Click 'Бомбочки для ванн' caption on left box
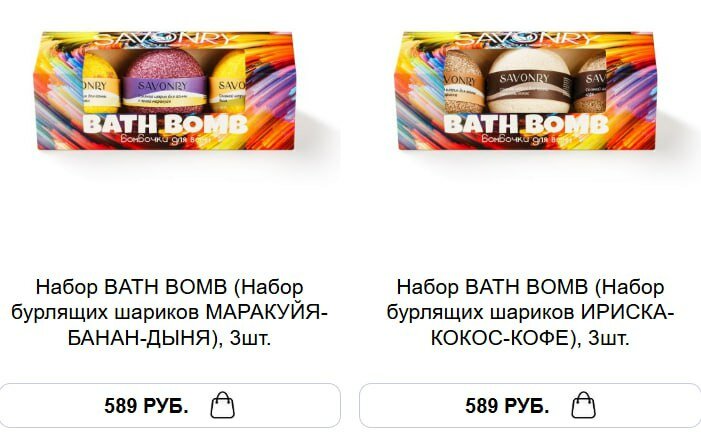The image size is (701, 444). (x=165, y=140)
